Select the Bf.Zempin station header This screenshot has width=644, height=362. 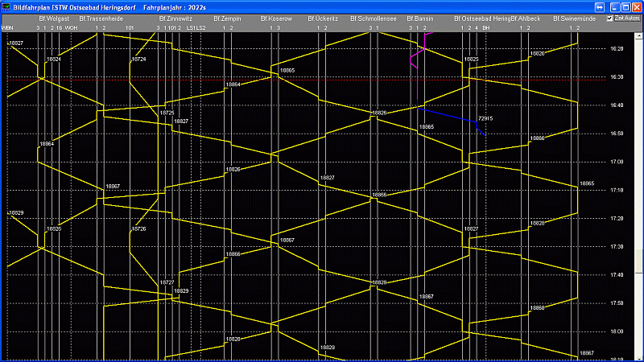(x=227, y=19)
